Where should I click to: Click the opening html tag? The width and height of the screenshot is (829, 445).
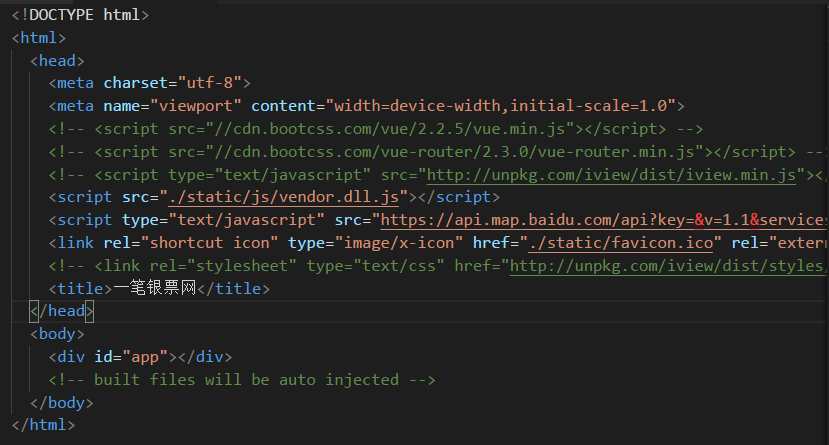coord(39,38)
